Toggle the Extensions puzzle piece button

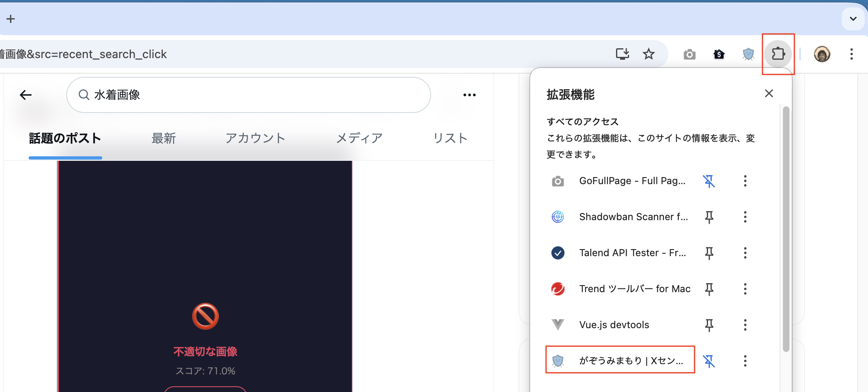coord(778,54)
